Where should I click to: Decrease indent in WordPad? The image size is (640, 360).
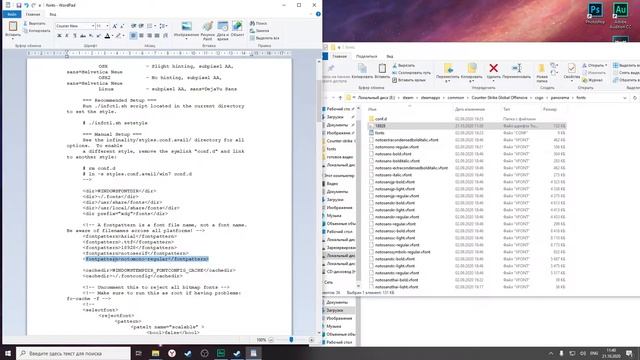click(x=133, y=26)
